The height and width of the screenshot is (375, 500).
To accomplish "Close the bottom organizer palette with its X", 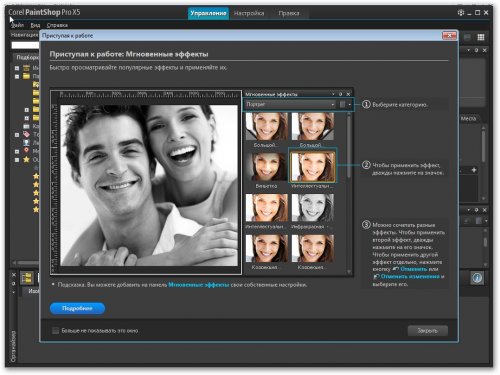I will click(x=14, y=275).
